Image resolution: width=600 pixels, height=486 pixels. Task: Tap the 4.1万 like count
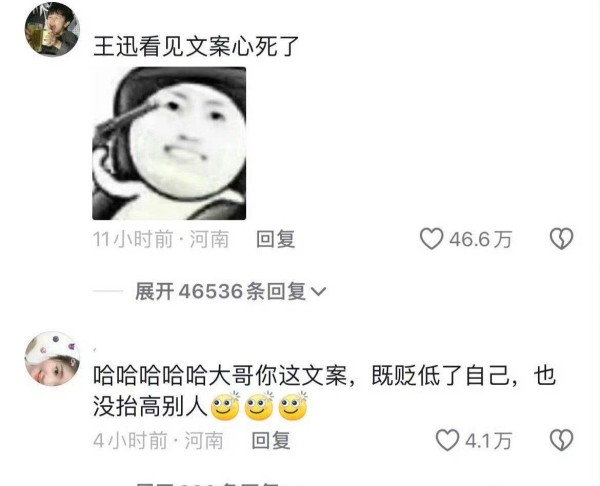pyautogui.click(x=488, y=441)
